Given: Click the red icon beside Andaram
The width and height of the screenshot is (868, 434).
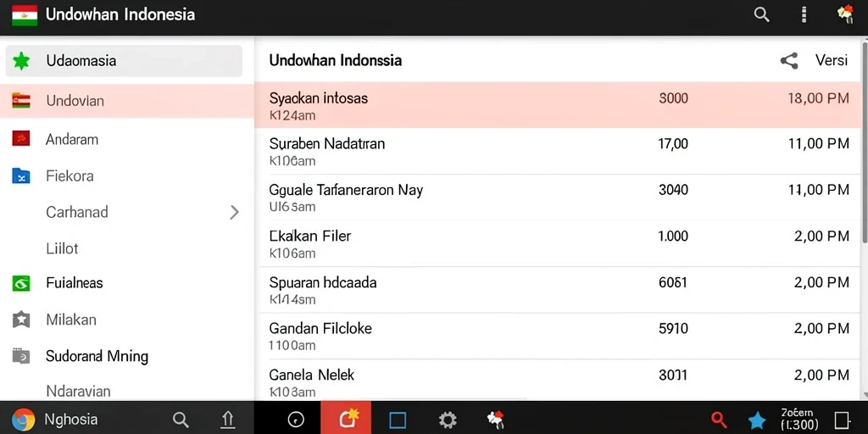Looking at the screenshot, I should click(x=21, y=138).
